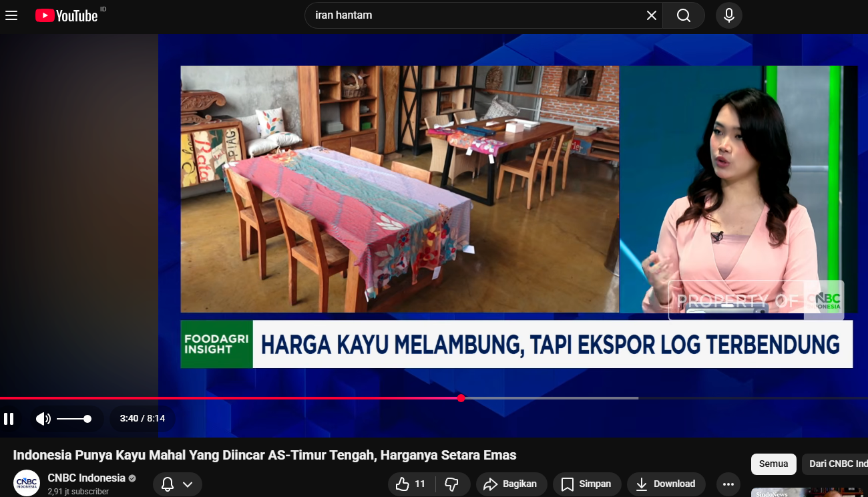Viewport: 868px width, 497px height.
Task: Open the YouTube guide hamburger menu
Action: click(11, 15)
